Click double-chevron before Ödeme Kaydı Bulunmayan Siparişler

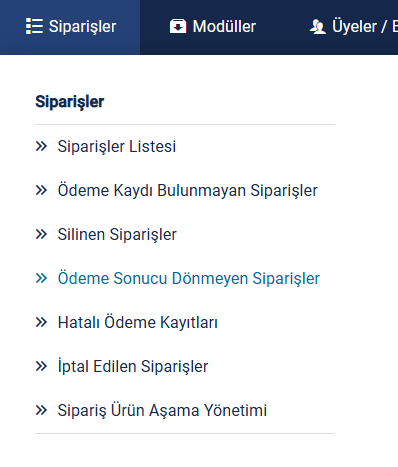click(41, 190)
